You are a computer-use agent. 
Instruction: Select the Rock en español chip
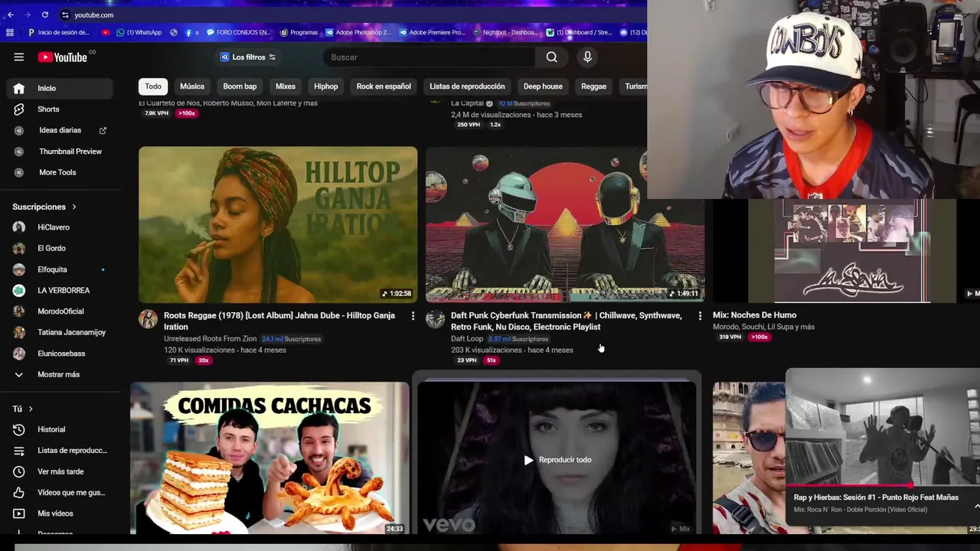point(384,86)
